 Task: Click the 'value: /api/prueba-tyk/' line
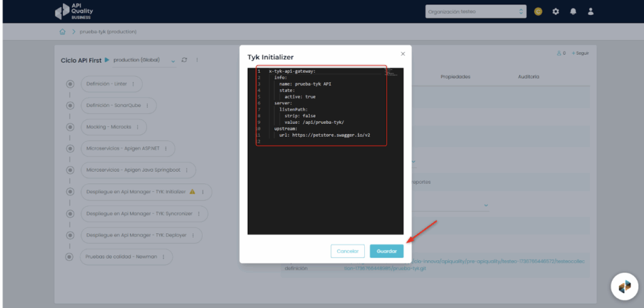[314, 122]
